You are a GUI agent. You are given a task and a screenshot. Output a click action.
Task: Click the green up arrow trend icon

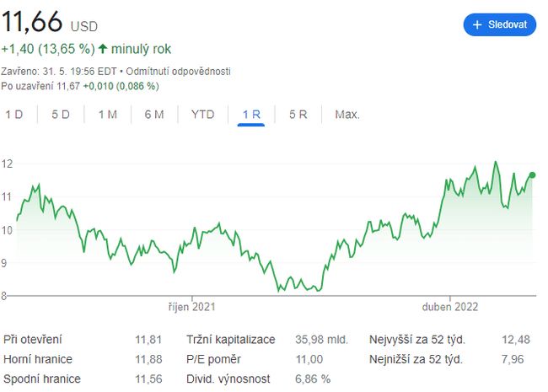(x=103, y=49)
